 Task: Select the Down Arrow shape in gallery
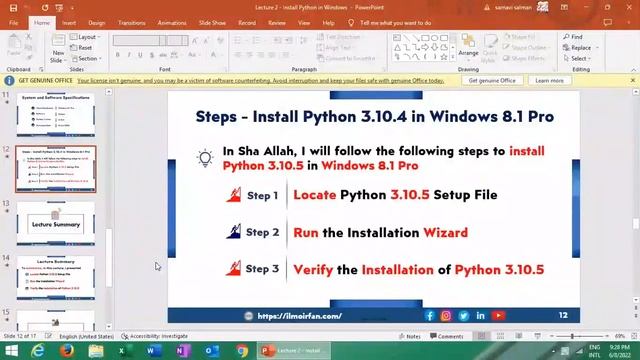(x=434, y=47)
